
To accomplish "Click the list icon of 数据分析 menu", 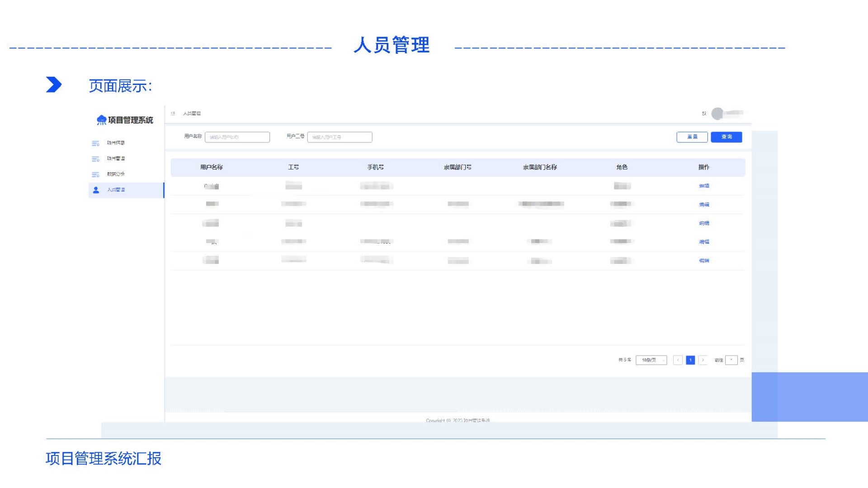I will click(95, 174).
